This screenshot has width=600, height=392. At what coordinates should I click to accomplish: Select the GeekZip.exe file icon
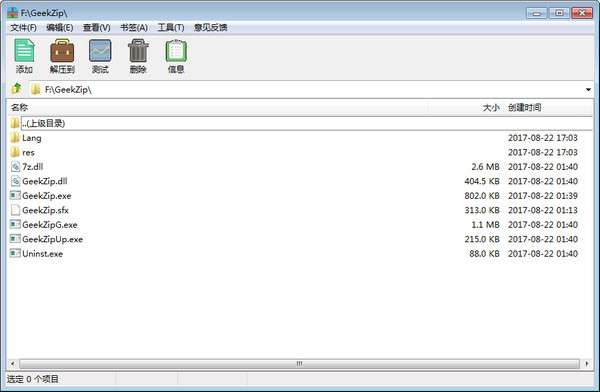(15, 196)
